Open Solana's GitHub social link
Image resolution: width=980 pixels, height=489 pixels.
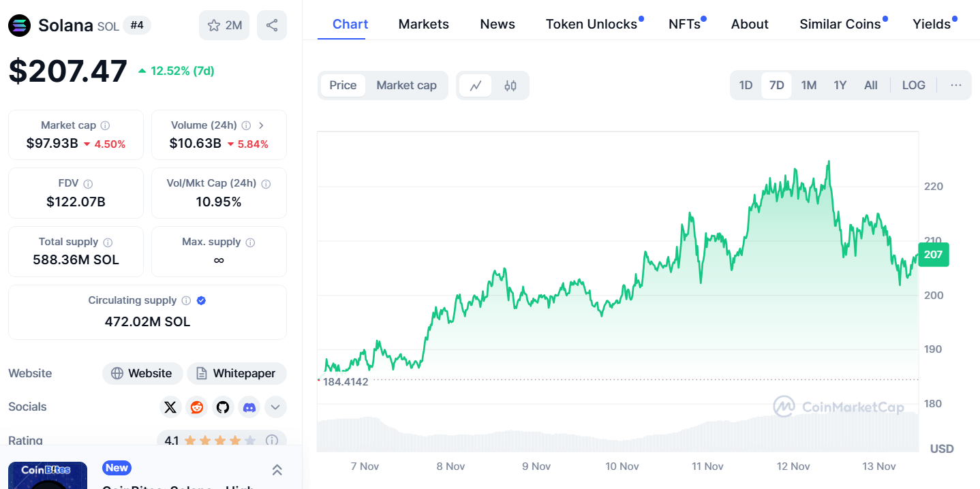(223, 407)
